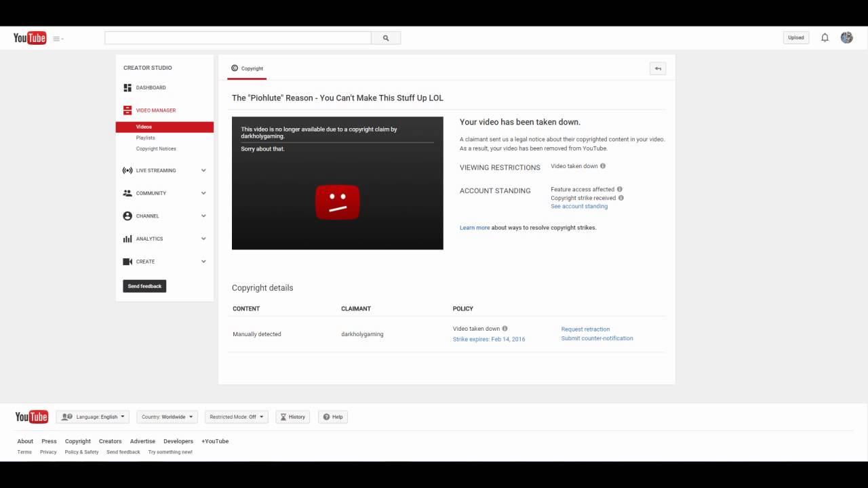
Task: Open Video Manager menu item
Action: click(155, 110)
